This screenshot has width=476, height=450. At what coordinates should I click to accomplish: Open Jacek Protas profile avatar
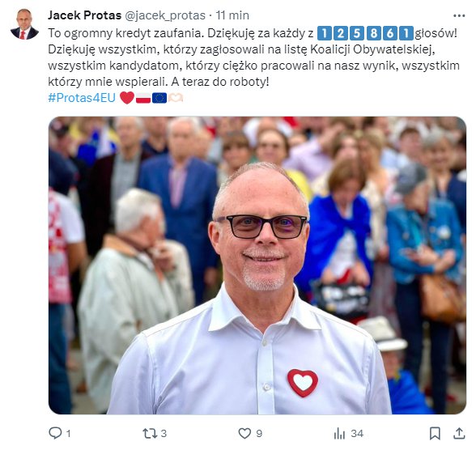(x=24, y=24)
